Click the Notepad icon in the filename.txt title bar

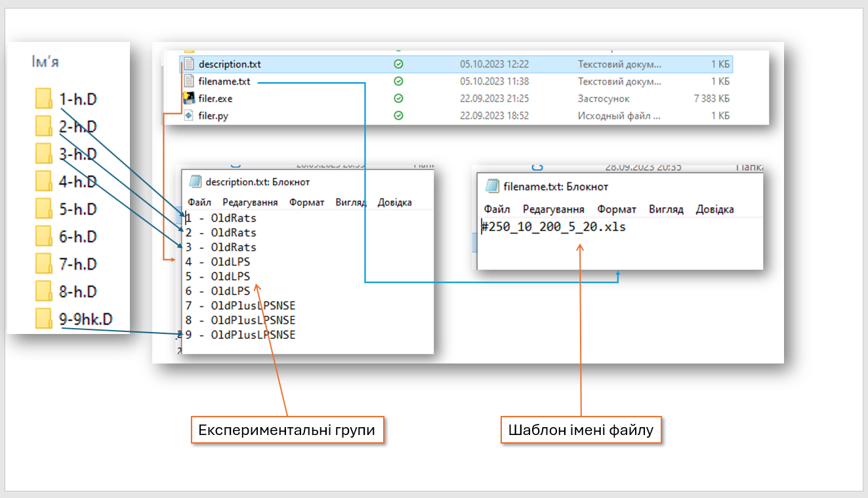pyautogui.click(x=491, y=186)
